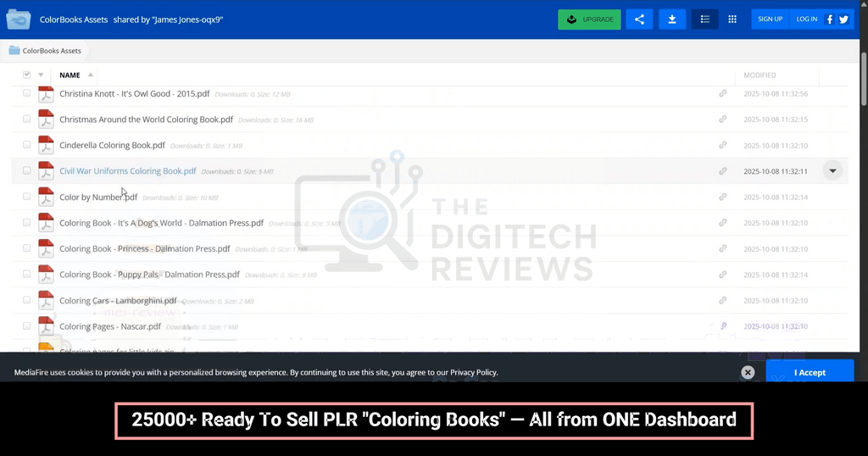The height and width of the screenshot is (456, 868).
Task: Copy link icon for Princess Dalmation Press
Action: pos(723,248)
